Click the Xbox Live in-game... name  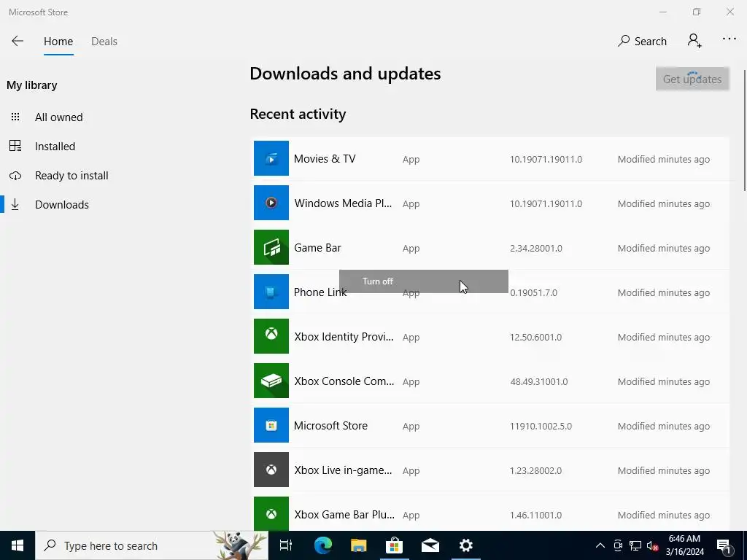(x=343, y=470)
